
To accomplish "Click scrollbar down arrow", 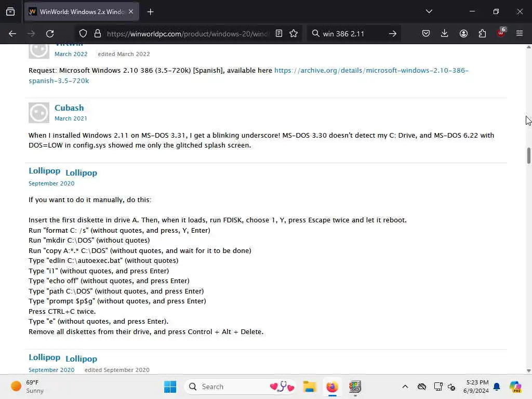I will pyautogui.click(x=528, y=371).
